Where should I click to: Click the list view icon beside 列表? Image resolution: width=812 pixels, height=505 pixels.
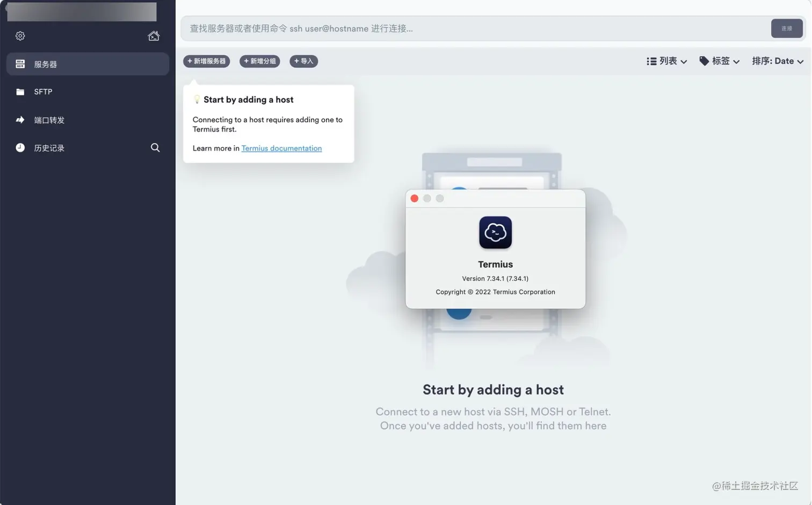pyautogui.click(x=651, y=61)
